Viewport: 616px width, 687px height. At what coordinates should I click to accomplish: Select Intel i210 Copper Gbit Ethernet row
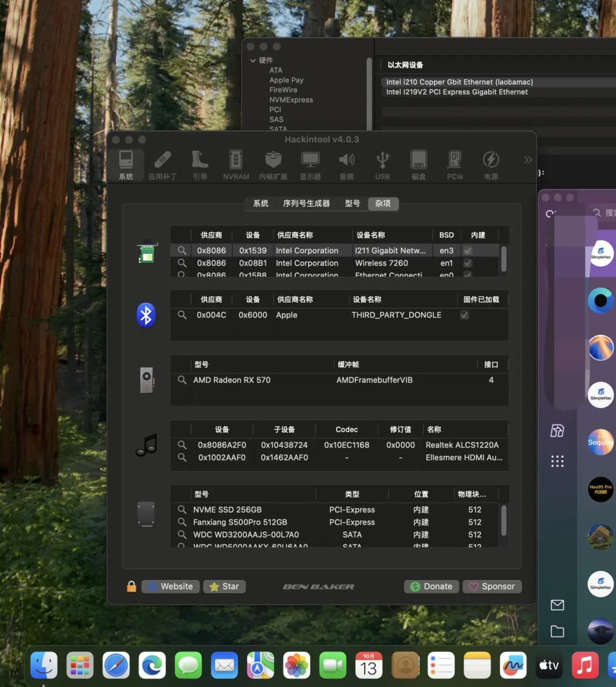(499, 82)
